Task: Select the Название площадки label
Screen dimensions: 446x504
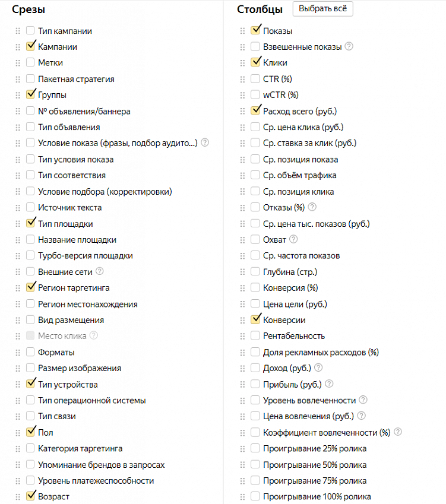Action: (77, 240)
